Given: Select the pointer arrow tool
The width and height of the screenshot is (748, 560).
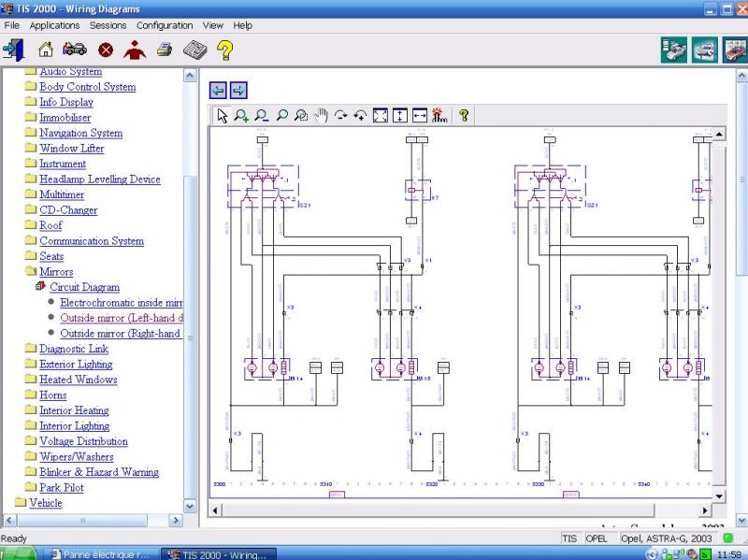Looking at the screenshot, I should tap(222, 115).
